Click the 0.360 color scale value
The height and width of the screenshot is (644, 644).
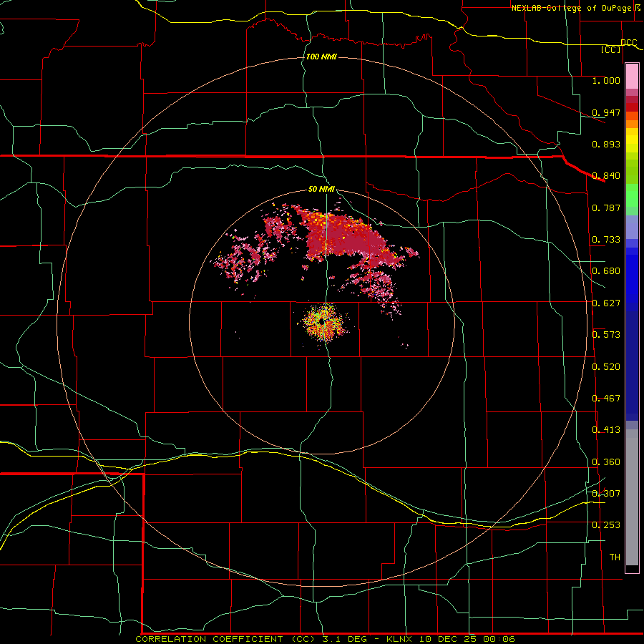606,462
